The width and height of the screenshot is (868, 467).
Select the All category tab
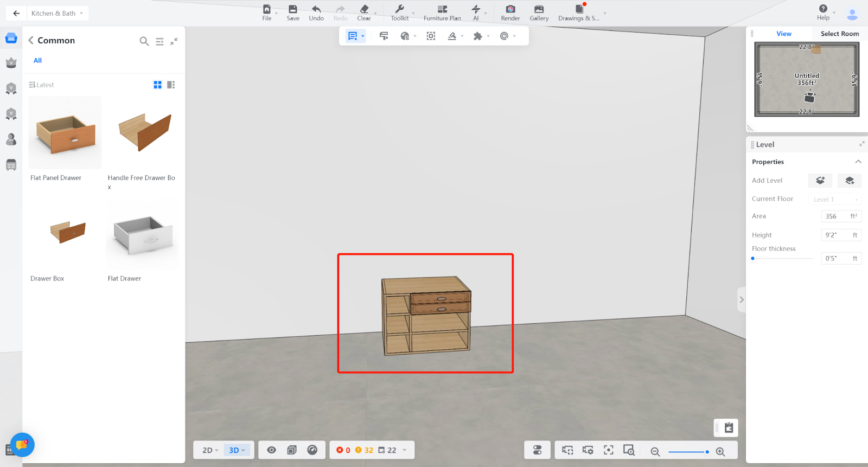(37, 60)
